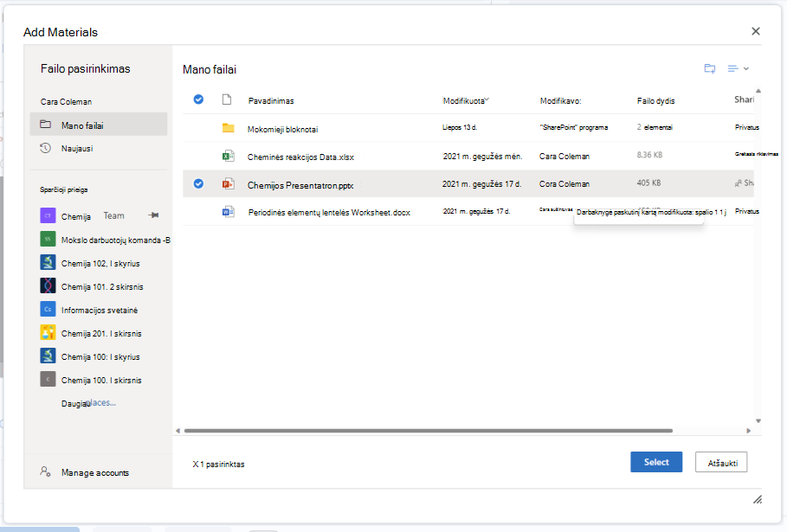
Task: Click the shared icon in Chemijos Presentatron row
Action: coord(739,183)
